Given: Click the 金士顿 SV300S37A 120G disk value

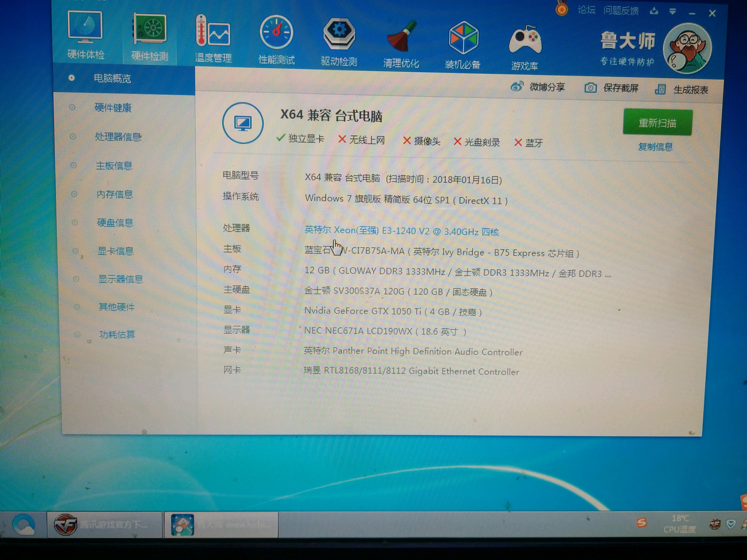Looking at the screenshot, I should (x=398, y=291).
